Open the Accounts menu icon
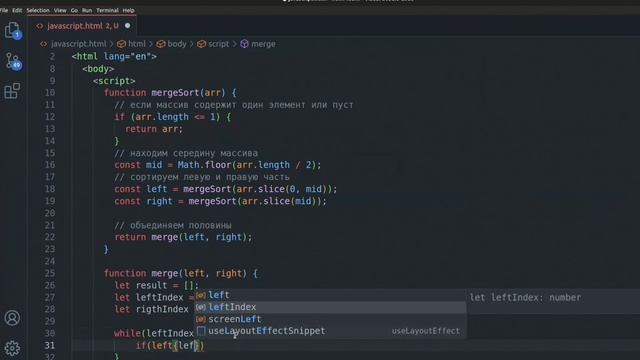The image size is (640, 360). coord(12,318)
